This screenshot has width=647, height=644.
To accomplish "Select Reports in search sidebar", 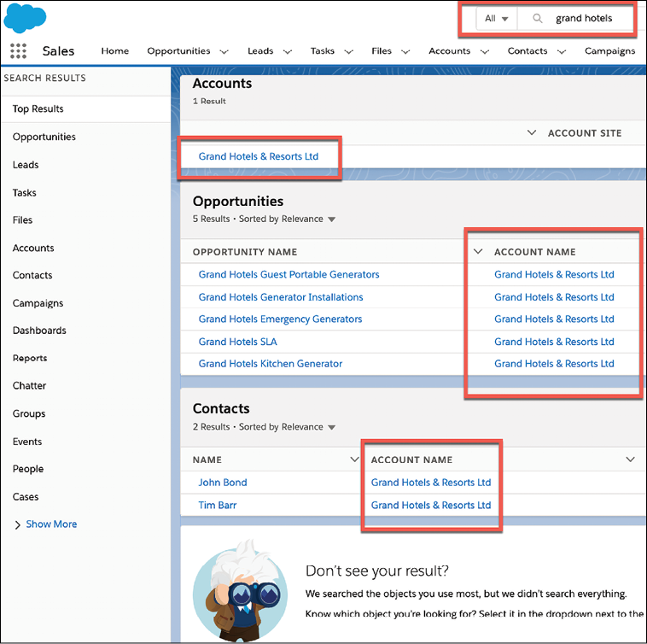I will point(30,359).
